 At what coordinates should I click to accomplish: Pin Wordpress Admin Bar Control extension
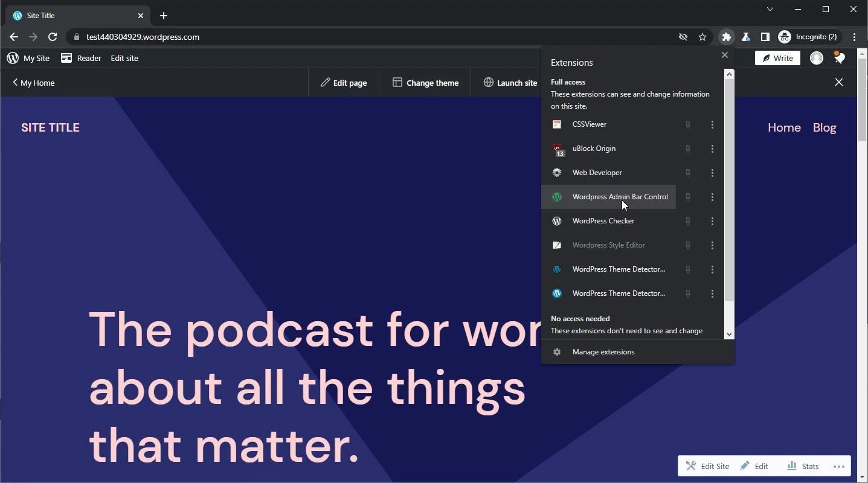coord(687,197)
